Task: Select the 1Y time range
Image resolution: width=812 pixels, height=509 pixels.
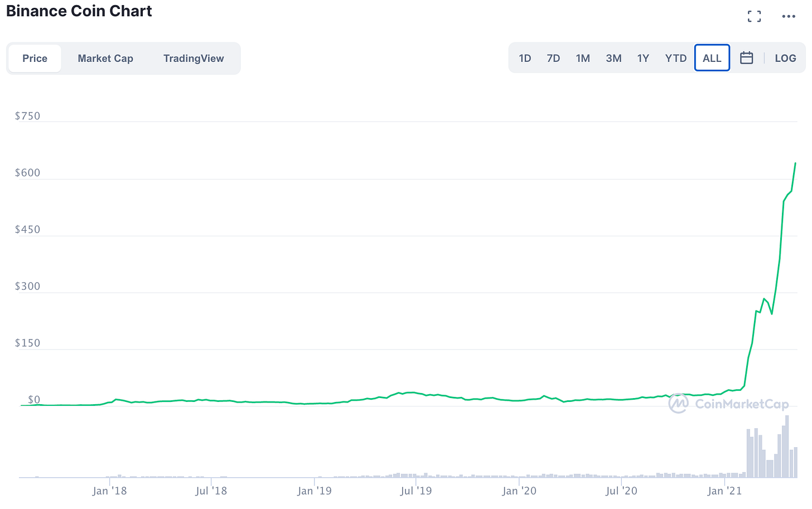Action: click(643, 58)
